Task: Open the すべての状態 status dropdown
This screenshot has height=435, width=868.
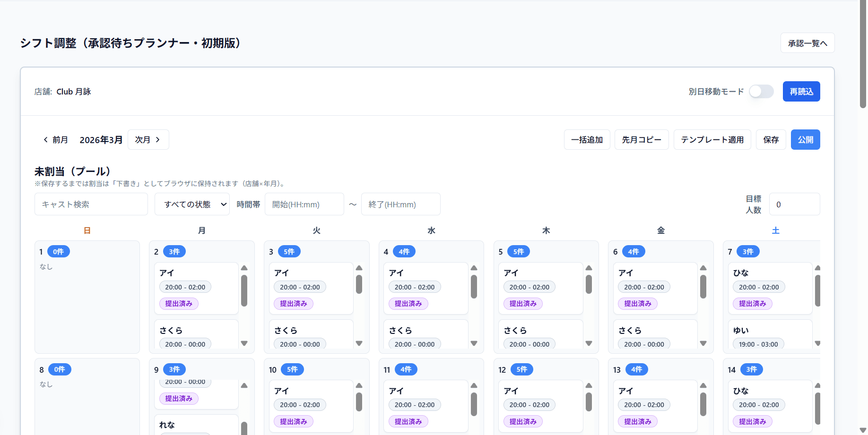Action: point(192,205)
